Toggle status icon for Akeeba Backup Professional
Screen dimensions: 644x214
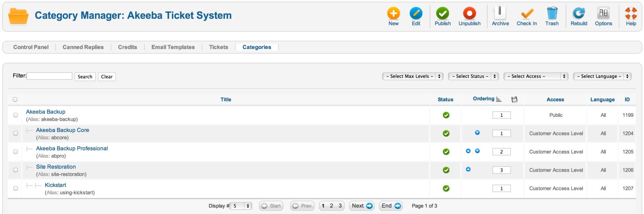(x=446, y=152)
